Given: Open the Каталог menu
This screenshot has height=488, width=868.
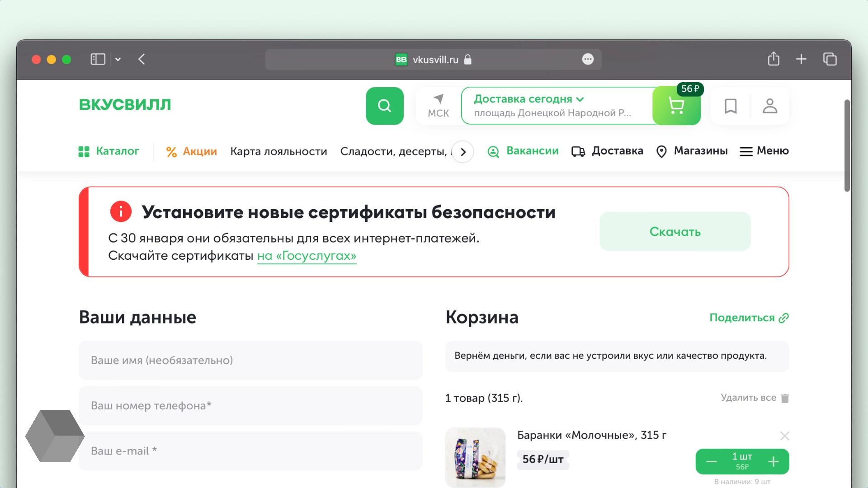Looking at the screenshot, I should pyautogui.click(x=108, y=151).
